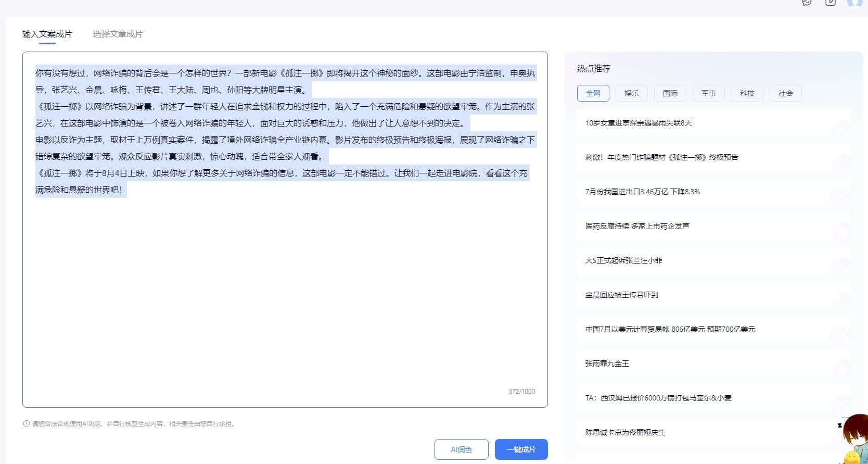Click the disclaimer text 请您合法合规使用AI功能
The height and width of the screenshot is (464, 868).
[134, 424]
